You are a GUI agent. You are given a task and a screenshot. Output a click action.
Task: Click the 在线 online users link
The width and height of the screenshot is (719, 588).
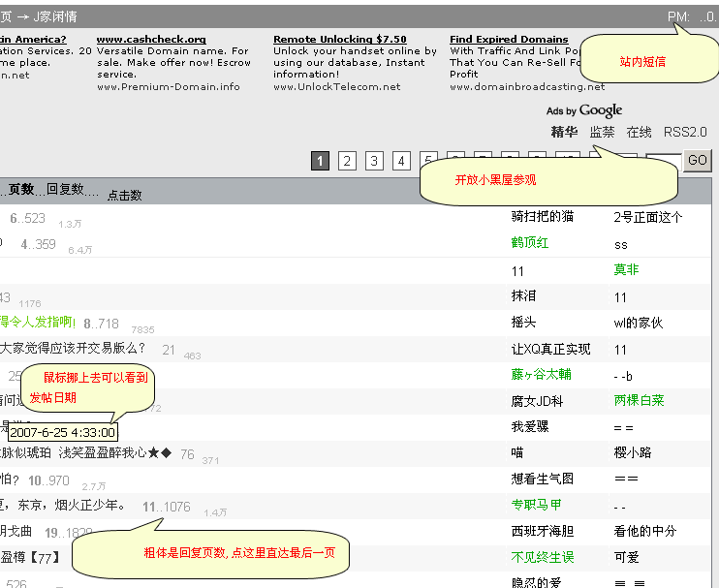639,133
